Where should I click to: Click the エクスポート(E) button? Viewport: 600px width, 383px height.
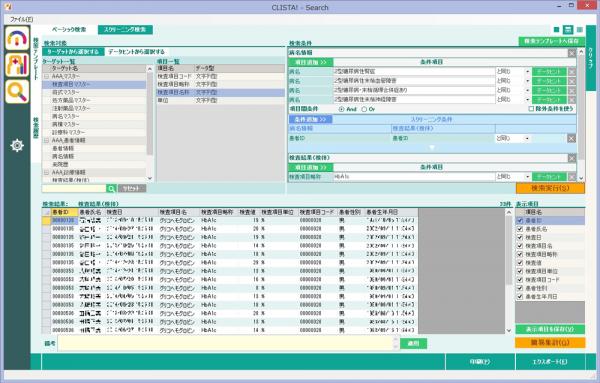tap(550, 362)
